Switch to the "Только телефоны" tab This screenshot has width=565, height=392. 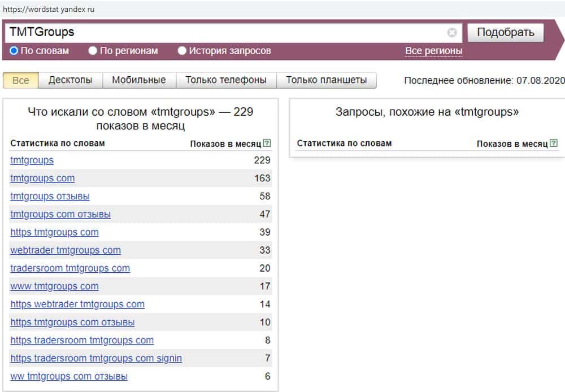click(226, 80)
